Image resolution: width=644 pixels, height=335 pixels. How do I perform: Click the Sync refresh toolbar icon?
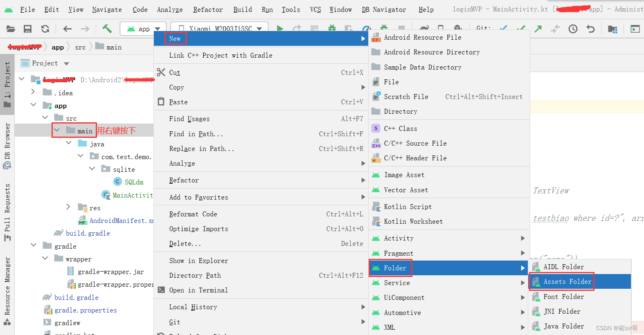[x=45, y=29]
